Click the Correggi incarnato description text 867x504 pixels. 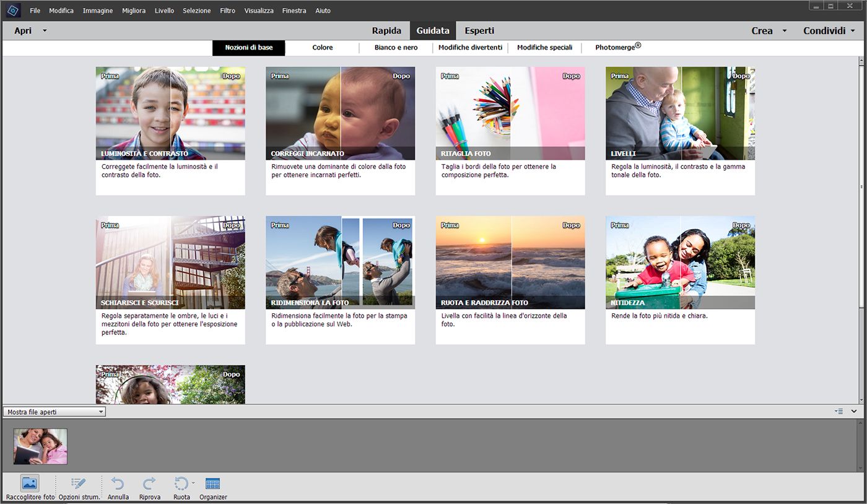tap(339, 171)
